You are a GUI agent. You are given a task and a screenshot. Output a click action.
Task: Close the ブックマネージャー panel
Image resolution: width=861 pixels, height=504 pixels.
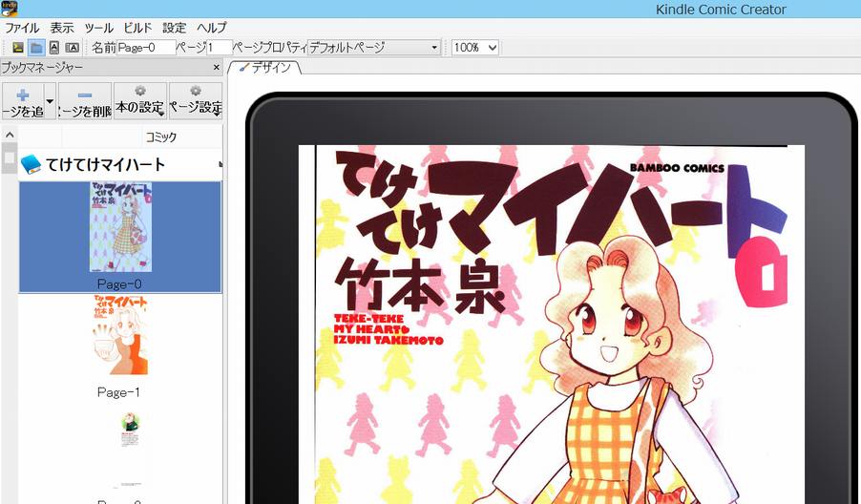point(217,68)
